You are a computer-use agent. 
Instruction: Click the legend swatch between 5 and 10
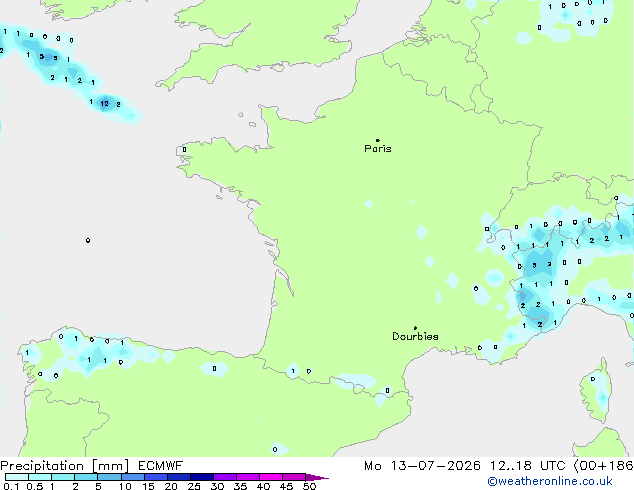pos(109,477)
